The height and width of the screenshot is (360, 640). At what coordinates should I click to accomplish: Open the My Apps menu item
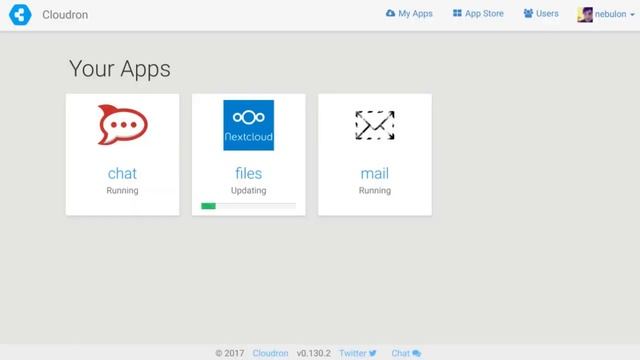[x=409, y=13]
